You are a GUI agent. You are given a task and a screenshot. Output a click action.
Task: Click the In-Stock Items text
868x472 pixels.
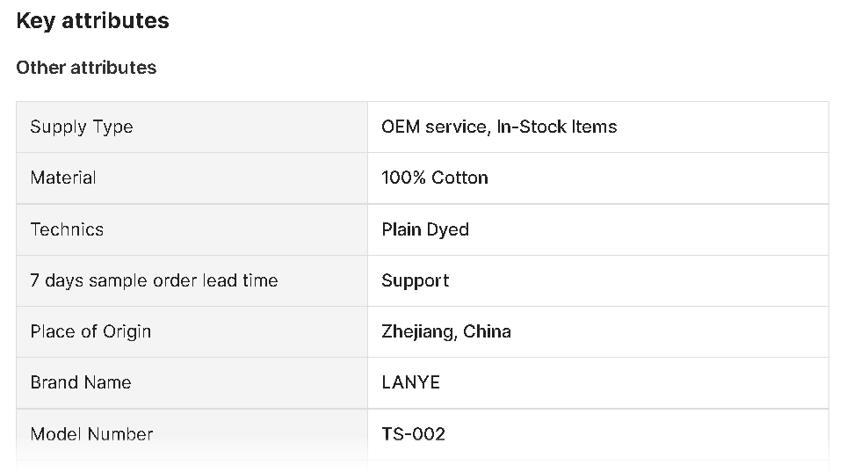(557, 127)
